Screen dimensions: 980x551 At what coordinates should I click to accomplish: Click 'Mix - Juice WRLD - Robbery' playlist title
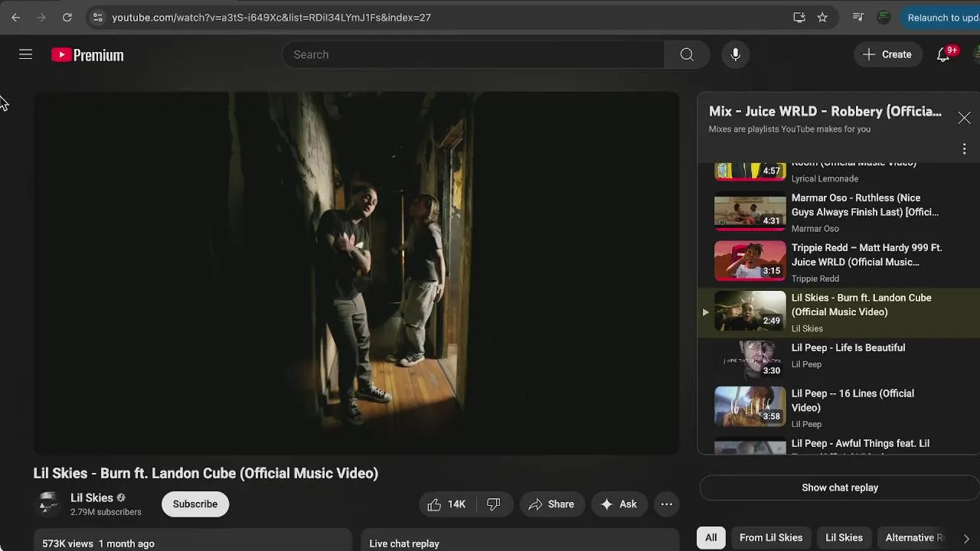[x=825, y=111]
